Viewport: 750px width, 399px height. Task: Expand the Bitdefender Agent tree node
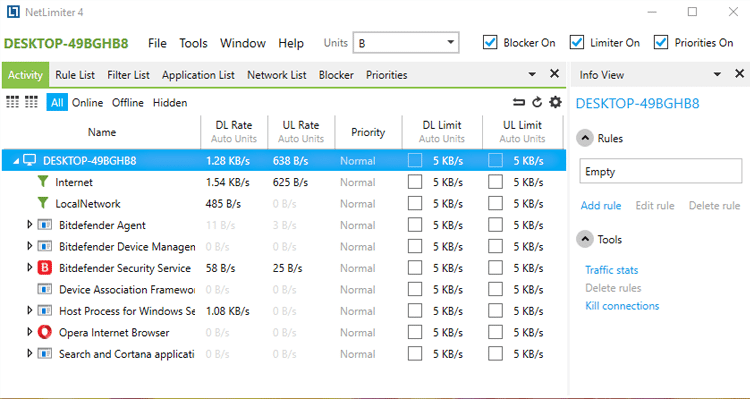click(30, 224)
